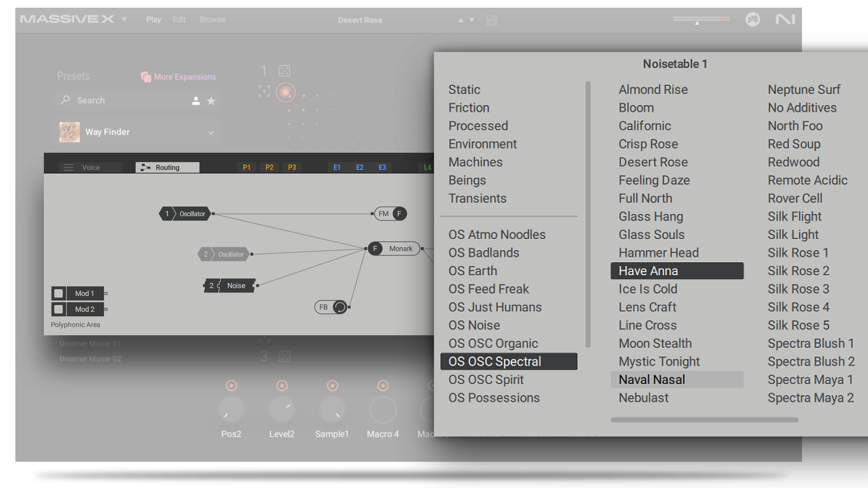Choose the OS OSC Spectral category
The height and width of the screenshot is (488, 868).
pos(509,361)
